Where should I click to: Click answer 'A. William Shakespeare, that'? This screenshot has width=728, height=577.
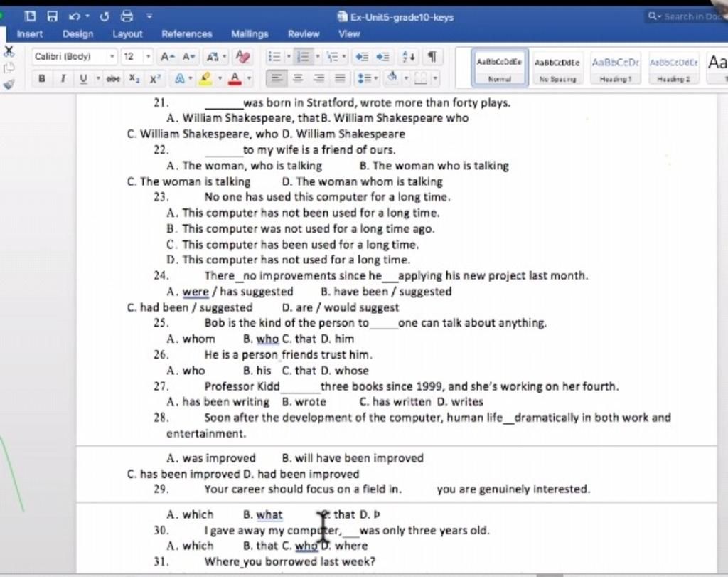(243, 118)
